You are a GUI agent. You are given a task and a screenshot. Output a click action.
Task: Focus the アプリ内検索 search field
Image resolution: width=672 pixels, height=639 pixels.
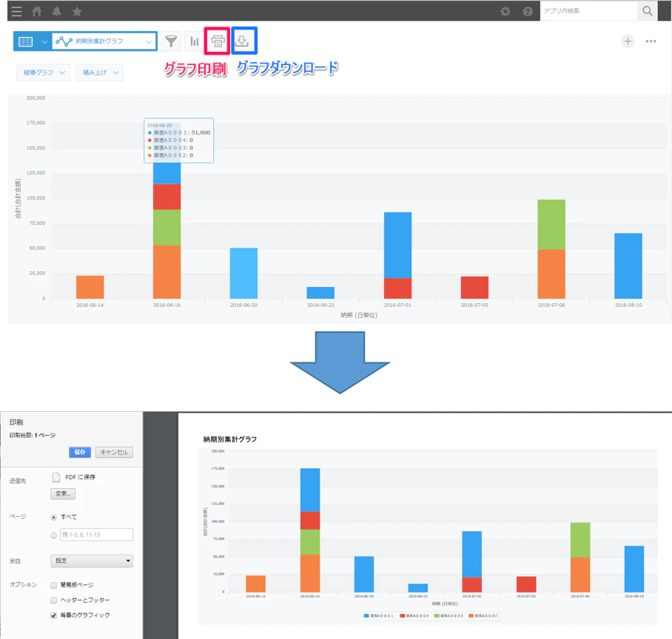[588, 10]
